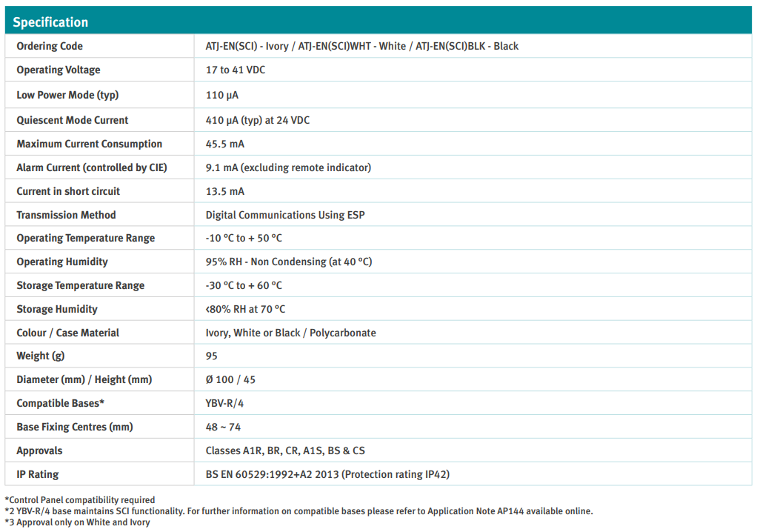
Task: Click the Operating Humidity value text
Action: click(x=288, y=262)
